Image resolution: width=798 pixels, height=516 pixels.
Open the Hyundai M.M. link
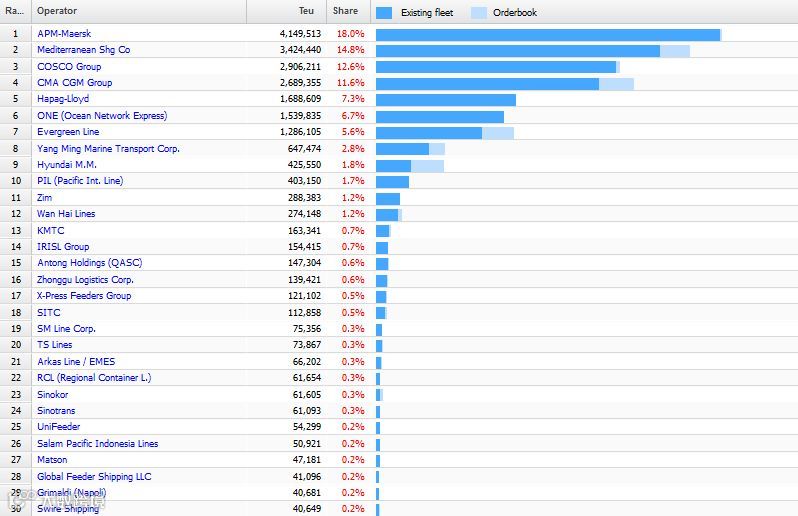(x=67, y=165)
